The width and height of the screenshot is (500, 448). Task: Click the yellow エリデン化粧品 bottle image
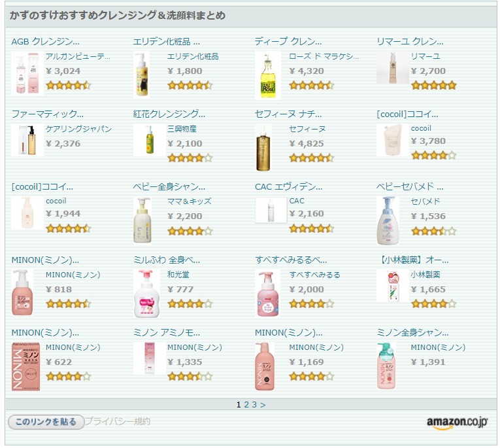click(142, 75)
